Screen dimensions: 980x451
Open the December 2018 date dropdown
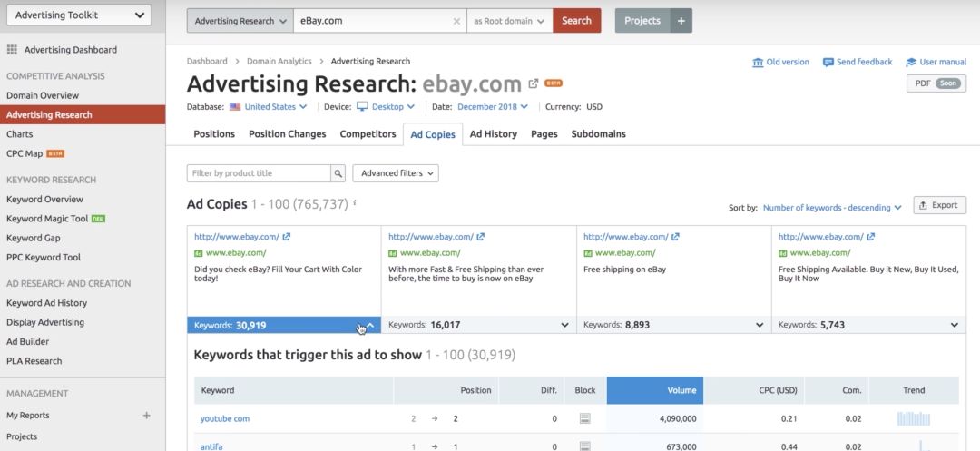pyautogui.click(x=493, y=107)
